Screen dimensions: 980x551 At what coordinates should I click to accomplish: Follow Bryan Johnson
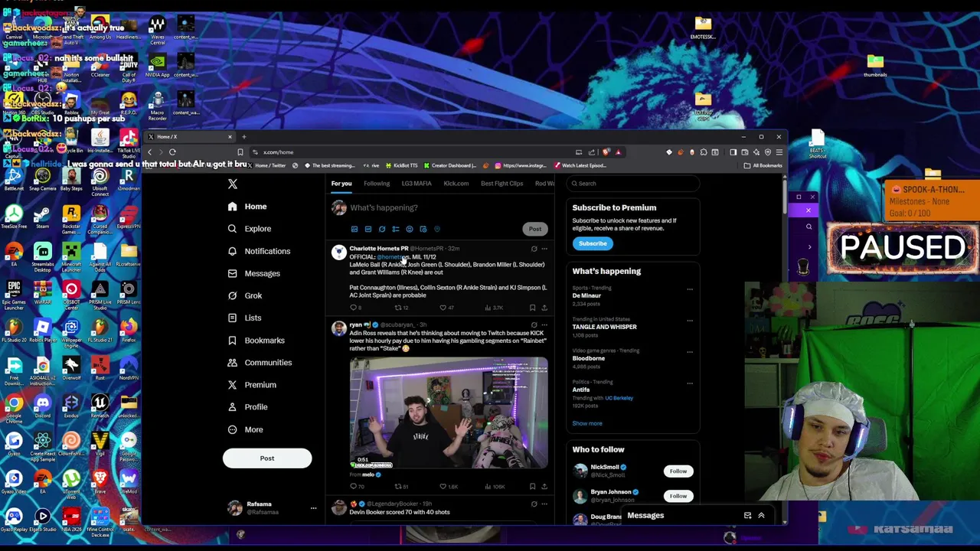point(678,497)
